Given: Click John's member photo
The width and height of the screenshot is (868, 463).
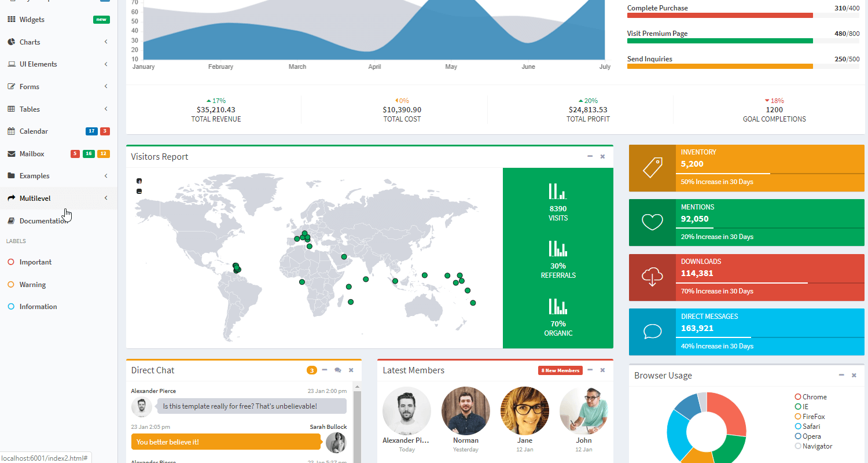Looking at the screenshot, I should click(x=584, y=411).
